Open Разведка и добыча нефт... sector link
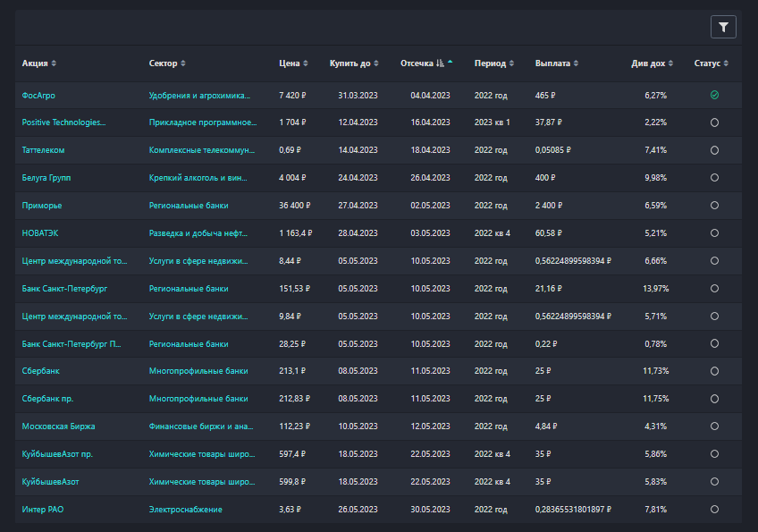Image resolution: width=758 pixels, height=532 pixels. tap(198, 233)
